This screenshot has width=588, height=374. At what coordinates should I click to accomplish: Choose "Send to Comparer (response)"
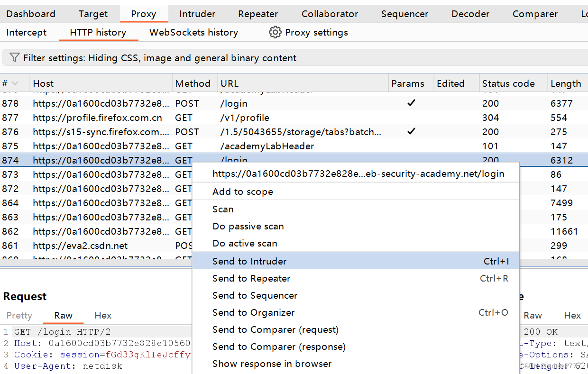pyautogui.click(x=279, y=347)
